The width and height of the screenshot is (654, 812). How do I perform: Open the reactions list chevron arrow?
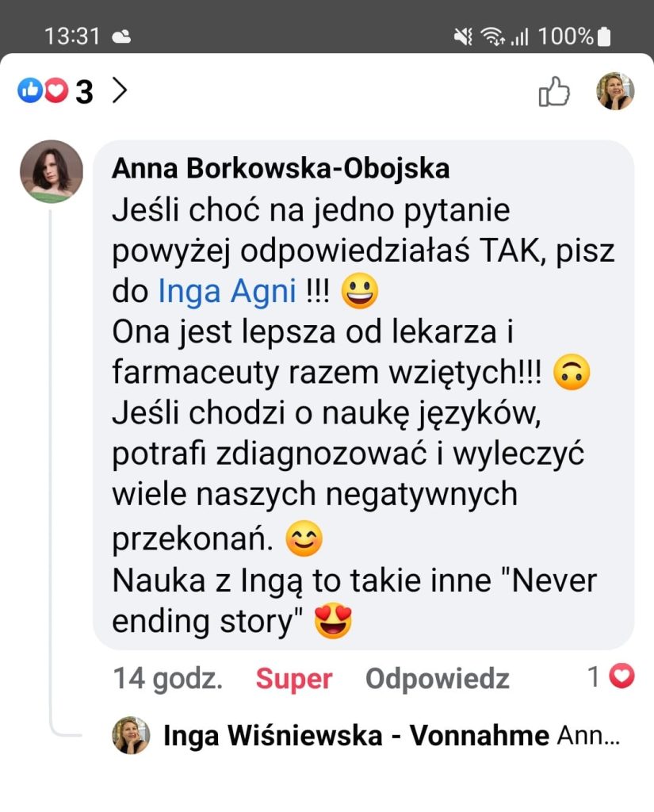coord(120,91)
